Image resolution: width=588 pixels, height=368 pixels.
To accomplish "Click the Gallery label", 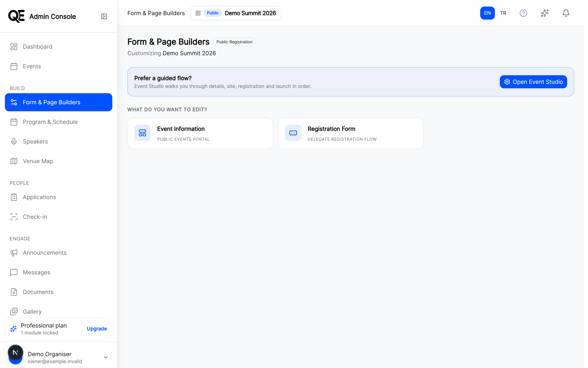I will (x=32, y=312).
